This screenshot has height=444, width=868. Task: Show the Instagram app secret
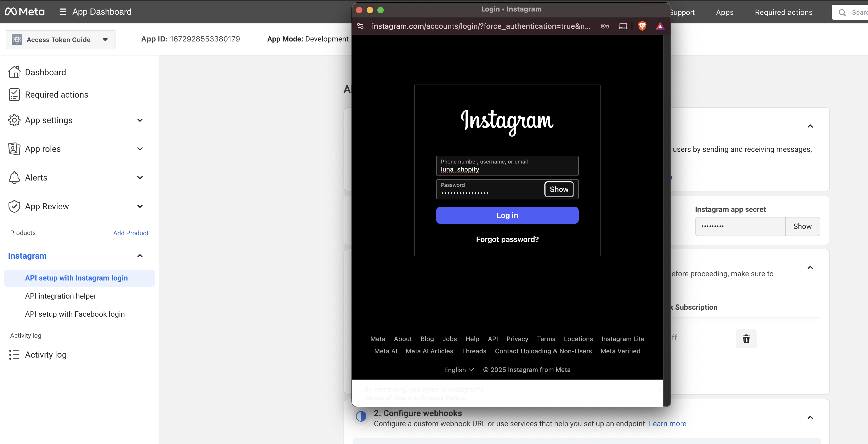(802, 227)
